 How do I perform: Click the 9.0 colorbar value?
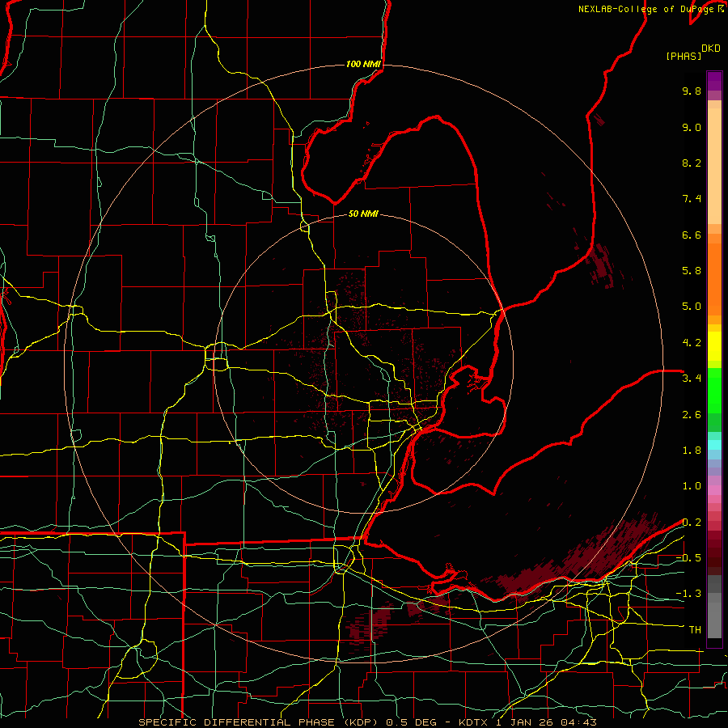[x=692, y=127]
